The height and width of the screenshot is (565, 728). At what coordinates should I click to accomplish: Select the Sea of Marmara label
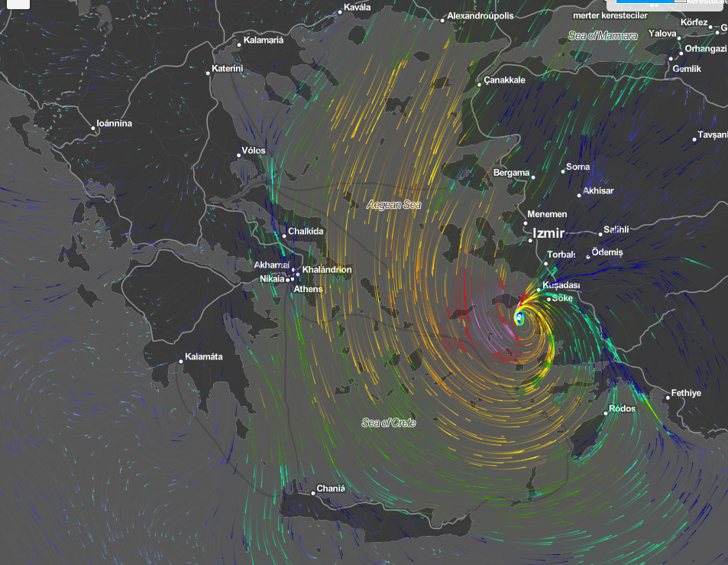point(601,36)
